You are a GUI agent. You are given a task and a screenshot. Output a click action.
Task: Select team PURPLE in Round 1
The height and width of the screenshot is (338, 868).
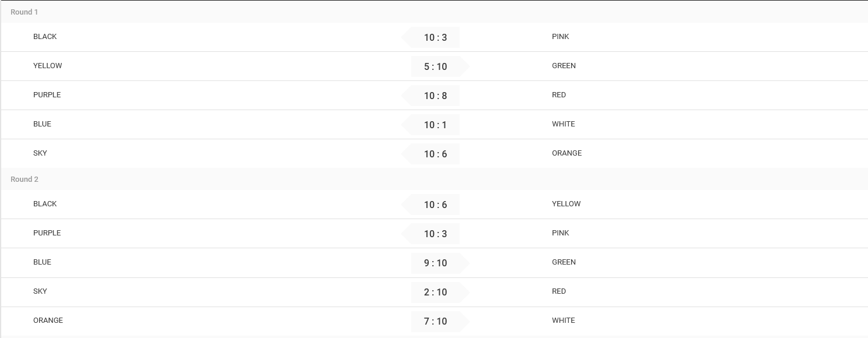(47, 95)
